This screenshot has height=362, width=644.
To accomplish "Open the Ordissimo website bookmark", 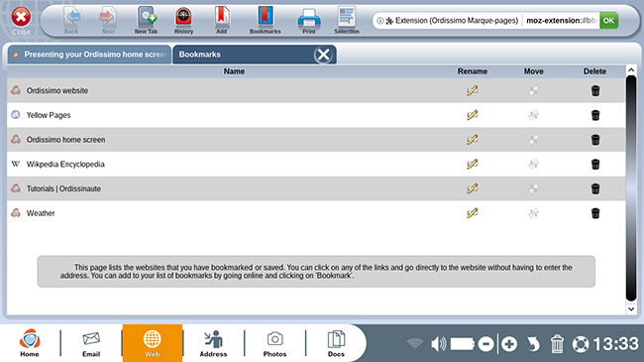I will [57, 90].
